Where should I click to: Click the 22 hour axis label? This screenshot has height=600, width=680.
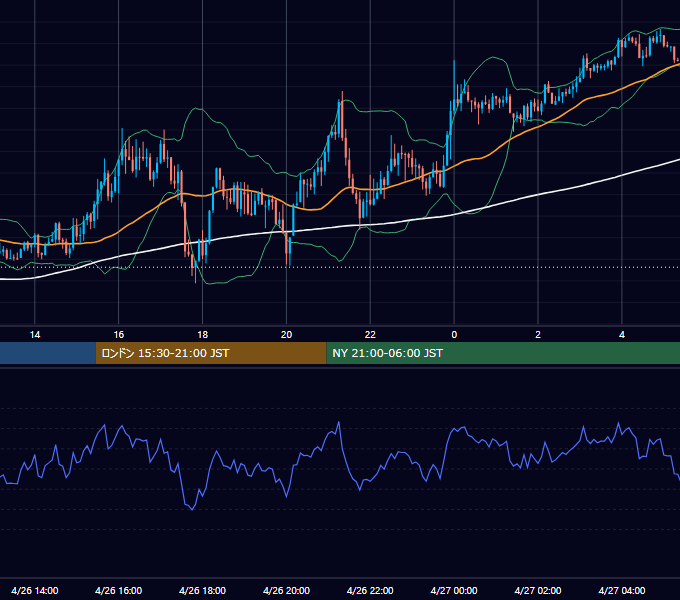[370, 335]
